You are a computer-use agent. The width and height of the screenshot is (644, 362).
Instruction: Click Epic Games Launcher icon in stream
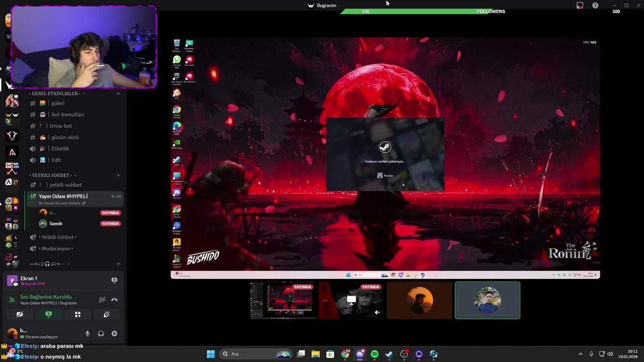pyautogui.click(x=177, y=78)
